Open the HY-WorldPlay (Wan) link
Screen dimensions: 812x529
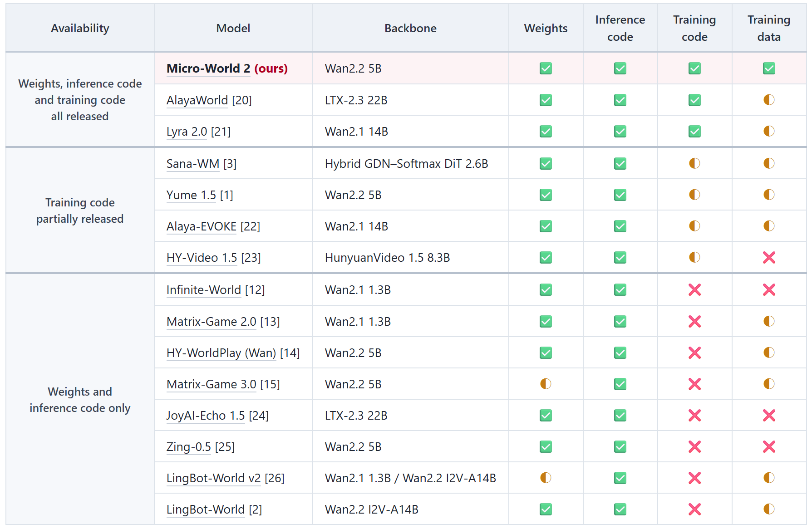tap(221, 353)
